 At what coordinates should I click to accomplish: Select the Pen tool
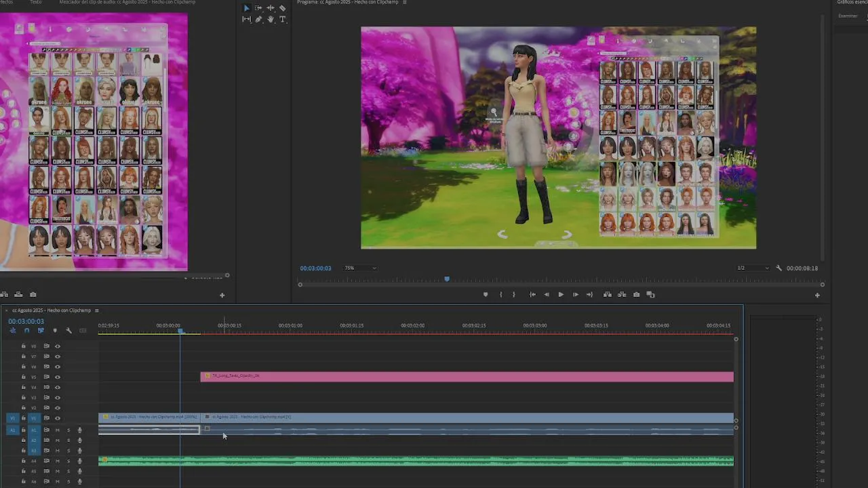tap(258, 20)
